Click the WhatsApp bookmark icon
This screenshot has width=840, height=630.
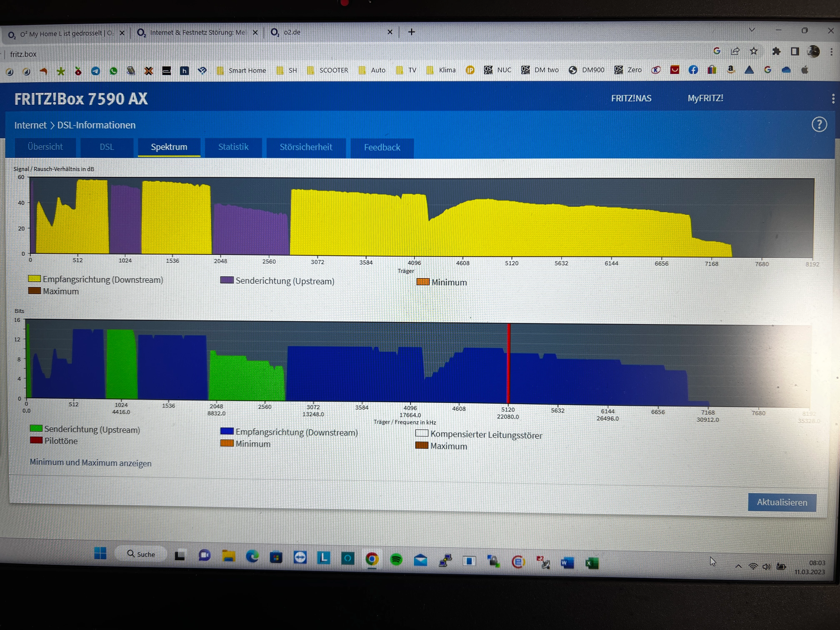pos(113,71)
